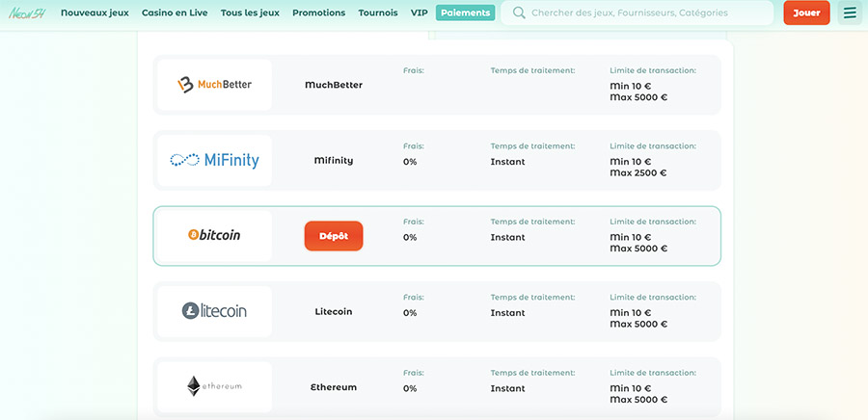The width and height of the screenshot is (868, 420).
Task: Click Litecoin's Instant processing time
Action: point(507,313)
